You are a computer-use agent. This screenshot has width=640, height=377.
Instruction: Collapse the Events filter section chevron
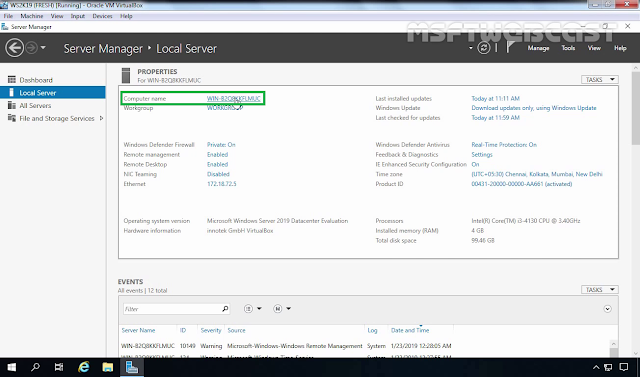pyautogui.click(x=607, y=309)
